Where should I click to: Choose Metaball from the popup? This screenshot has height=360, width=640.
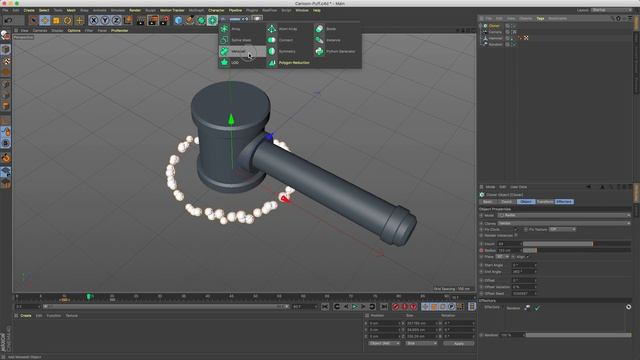click(242, 51)
